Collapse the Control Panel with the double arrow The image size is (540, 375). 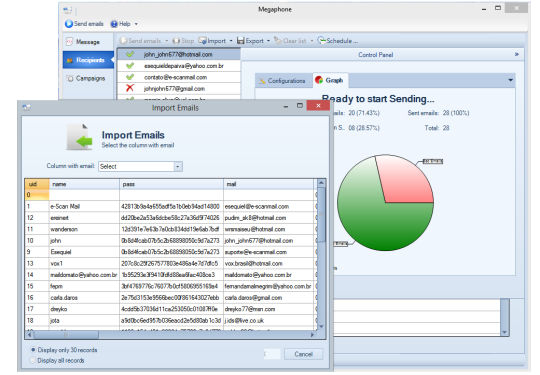517,54
